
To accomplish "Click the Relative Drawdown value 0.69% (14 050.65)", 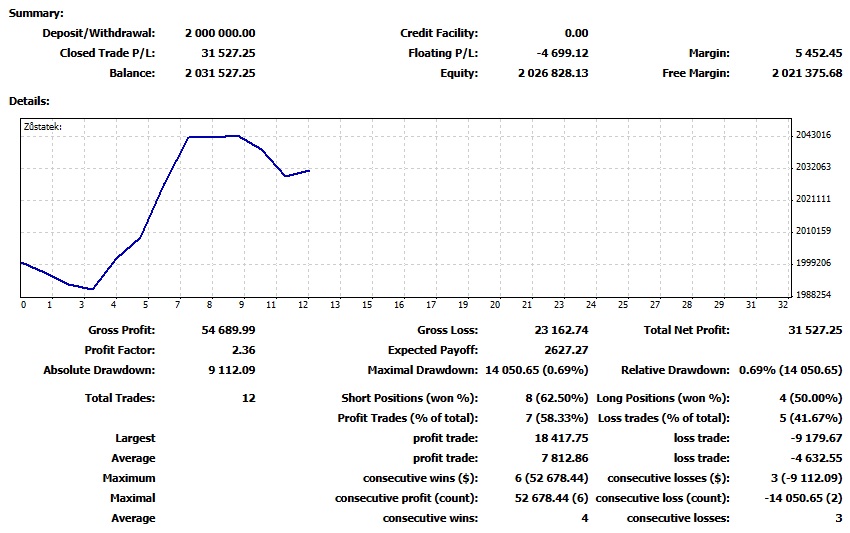I will (x=791, y=370).
